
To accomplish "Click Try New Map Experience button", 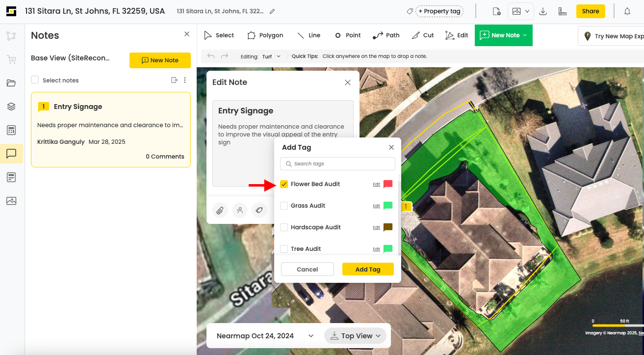I will point(611,36).
